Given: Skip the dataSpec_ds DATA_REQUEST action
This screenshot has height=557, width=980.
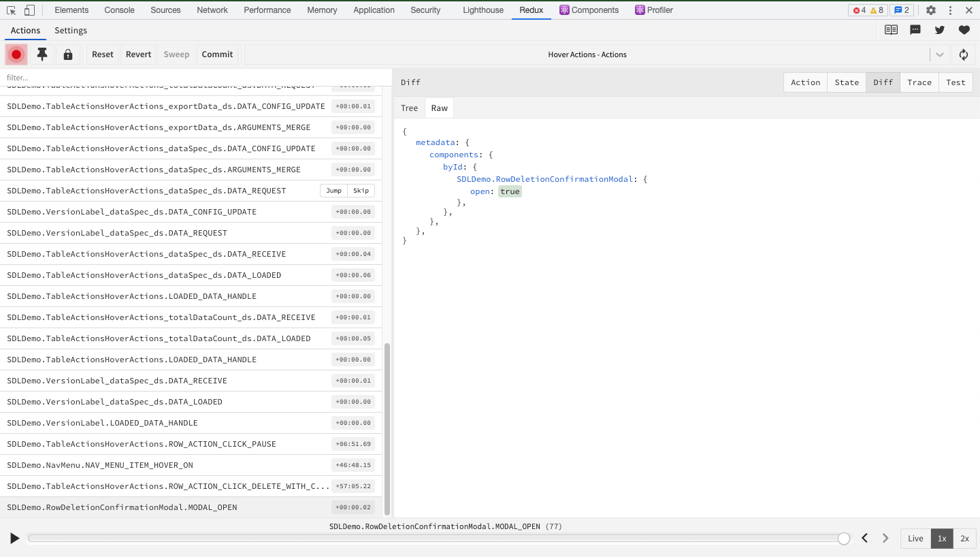Looking at the screenshot, I should (361, 191).
